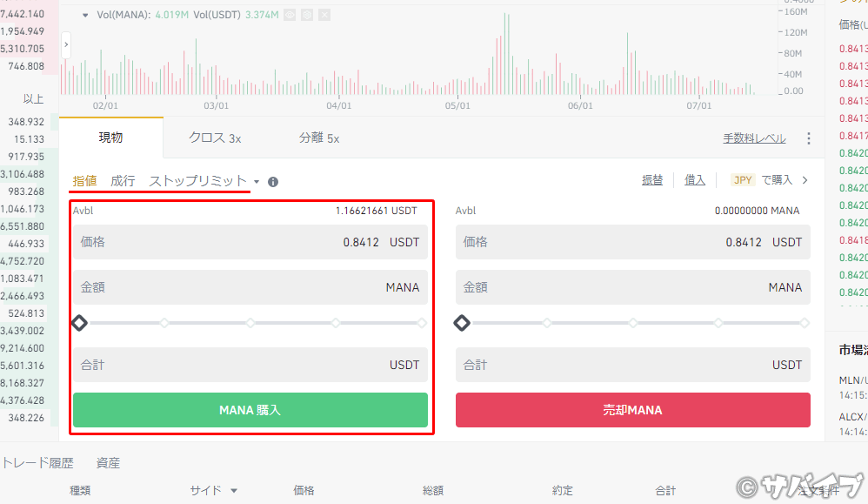Switch to the 分離 5x isolated tab
This screenshot has width=868, height=504.
pos(319,138)
